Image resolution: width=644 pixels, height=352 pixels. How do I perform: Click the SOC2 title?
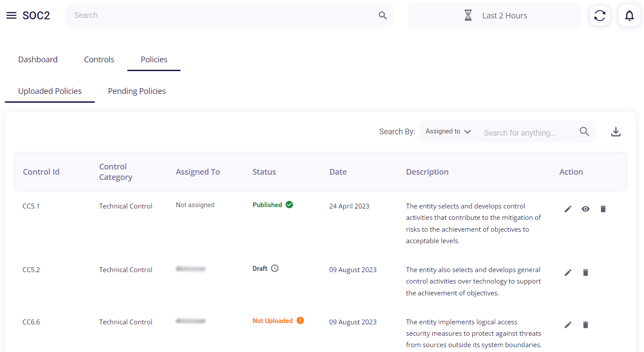pyautogui.click(x=36, y=15)
